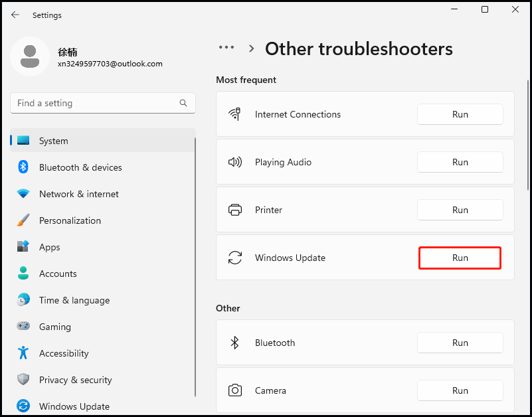
Task: Click the Apps sidebar icon
Action: tap(23, 246)
